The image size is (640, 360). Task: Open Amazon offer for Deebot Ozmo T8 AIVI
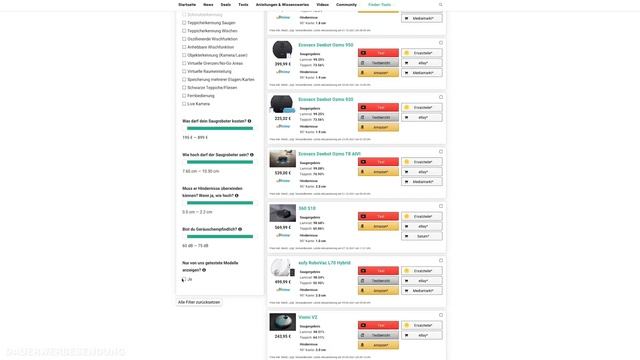[378, 172]
